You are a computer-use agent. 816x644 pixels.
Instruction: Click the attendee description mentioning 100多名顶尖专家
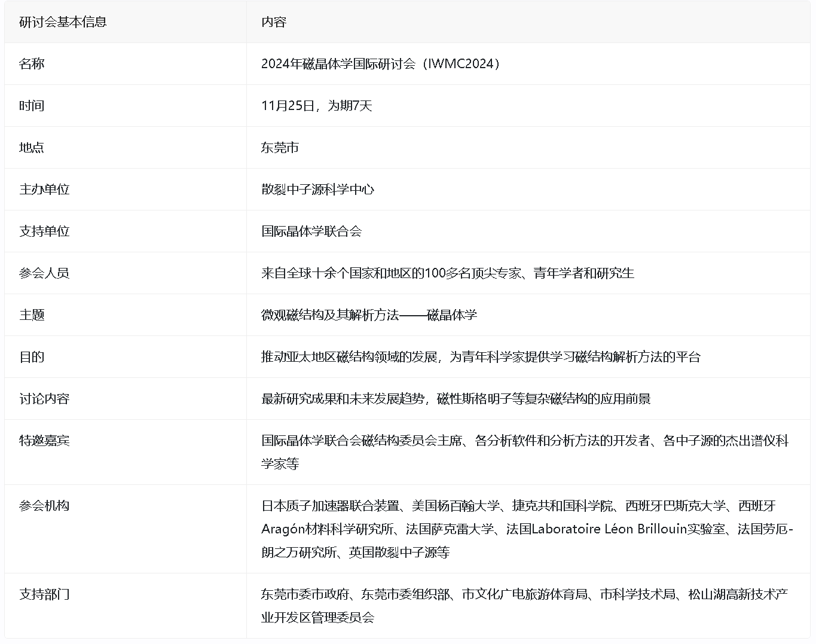pos(447,273)
